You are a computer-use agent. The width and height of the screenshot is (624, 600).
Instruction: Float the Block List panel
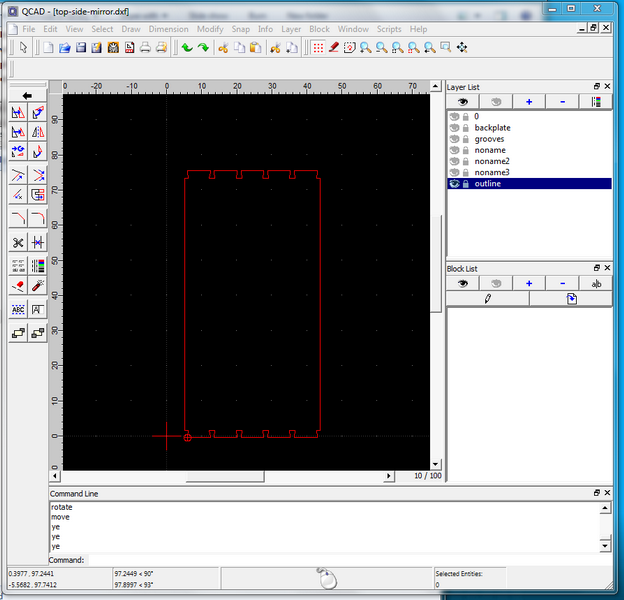coord(597,268)
